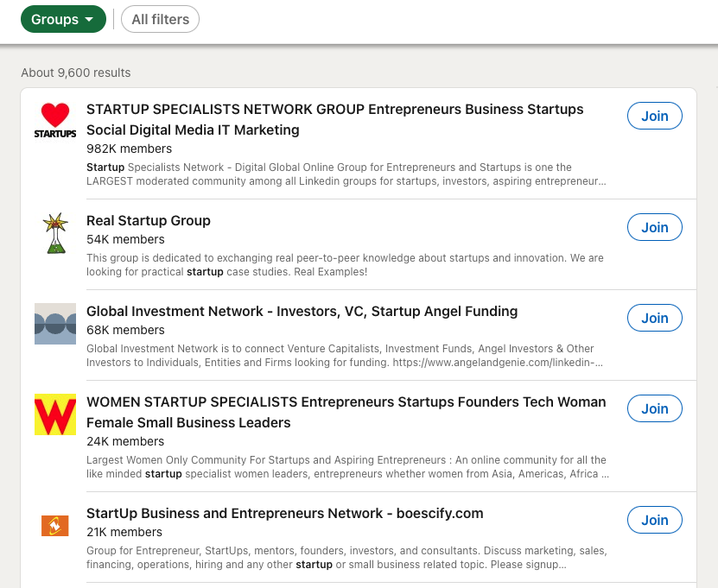Join the Real Startup Group
The width and height of the screenshot is (718, 588).
click(x=654, y=227)
